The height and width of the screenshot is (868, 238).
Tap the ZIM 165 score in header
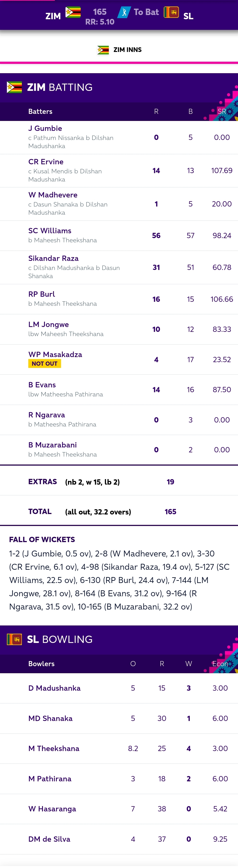(x=100, y=12)
